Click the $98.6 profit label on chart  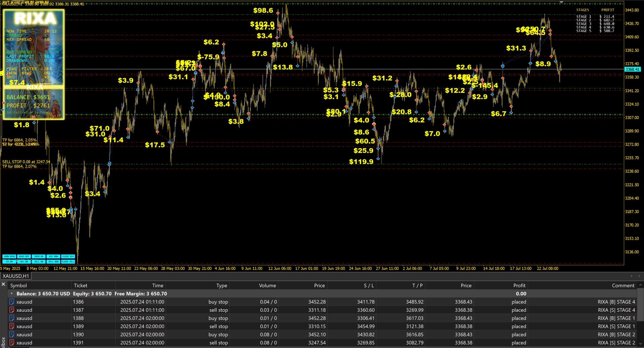tap(263, 10)
